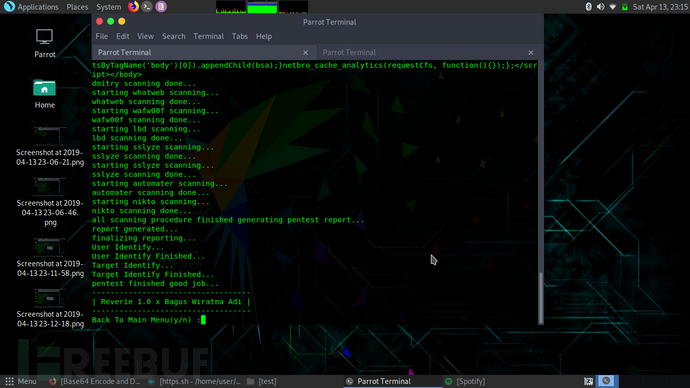Switch to the first Parrot Terminal tab
This screenshot has height=388, width=690.
click(204, 52)
